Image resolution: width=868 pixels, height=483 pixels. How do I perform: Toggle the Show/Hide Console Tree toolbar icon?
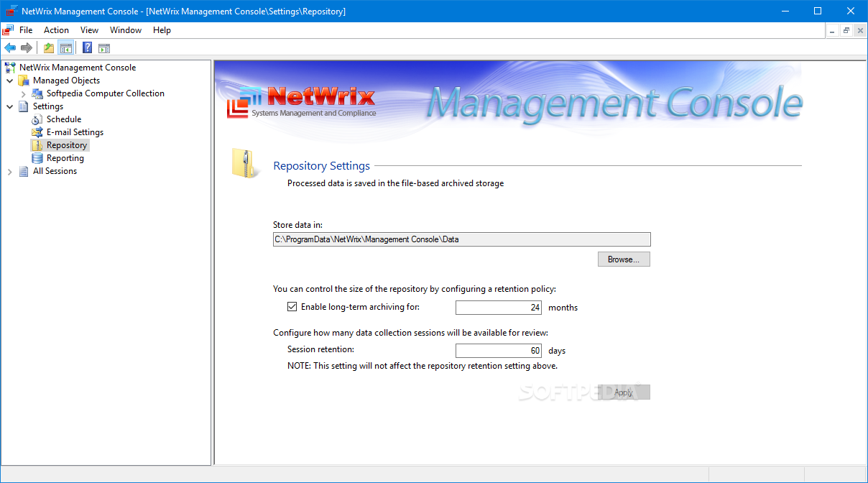click(x=65, y=48)
